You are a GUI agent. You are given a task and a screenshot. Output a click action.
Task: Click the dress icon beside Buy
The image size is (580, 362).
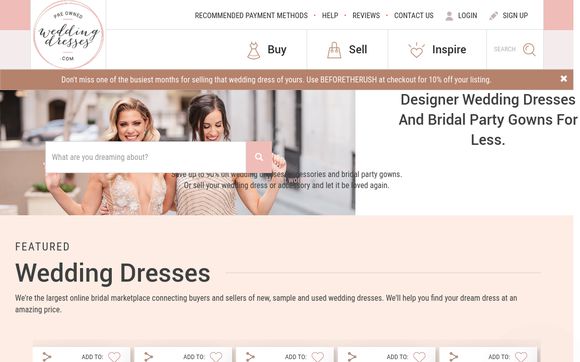tap(254, 51)
